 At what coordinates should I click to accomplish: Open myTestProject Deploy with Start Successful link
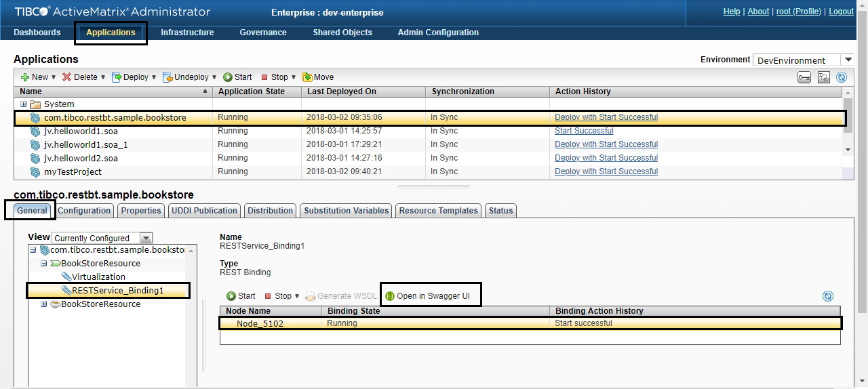606,171
